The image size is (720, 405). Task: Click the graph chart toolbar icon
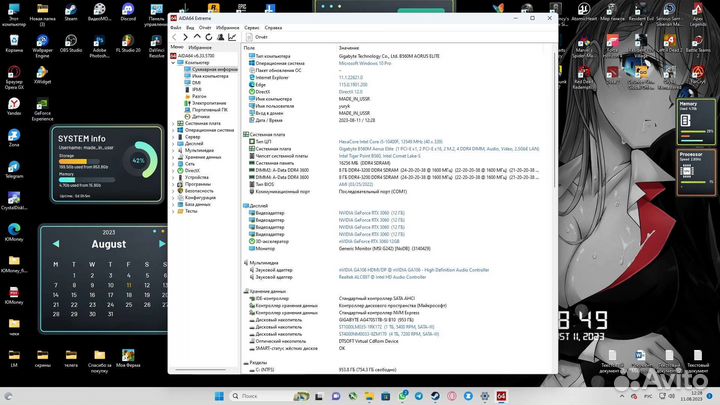(x=232, y=37)
